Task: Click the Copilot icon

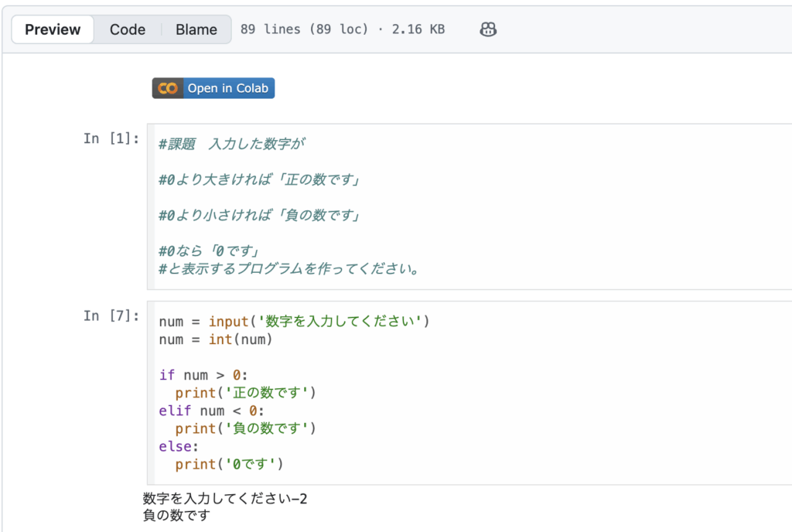Action: (487, 29)
